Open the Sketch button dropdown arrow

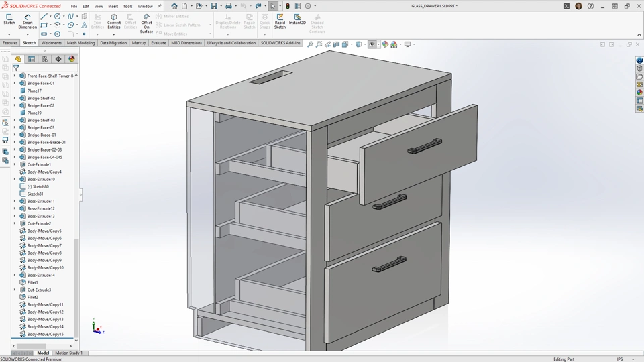(9, 34)
